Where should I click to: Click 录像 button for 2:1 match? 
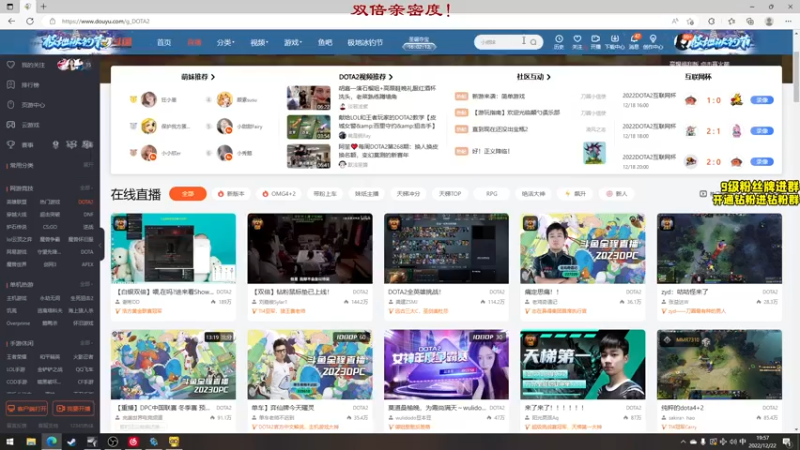(x=762, y=131)
